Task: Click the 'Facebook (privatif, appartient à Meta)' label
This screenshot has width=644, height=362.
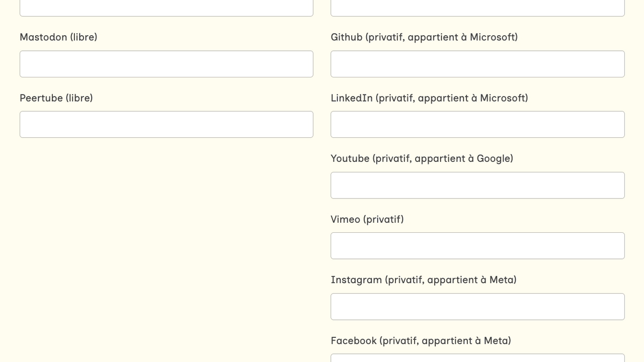Action: click(421, 340)
